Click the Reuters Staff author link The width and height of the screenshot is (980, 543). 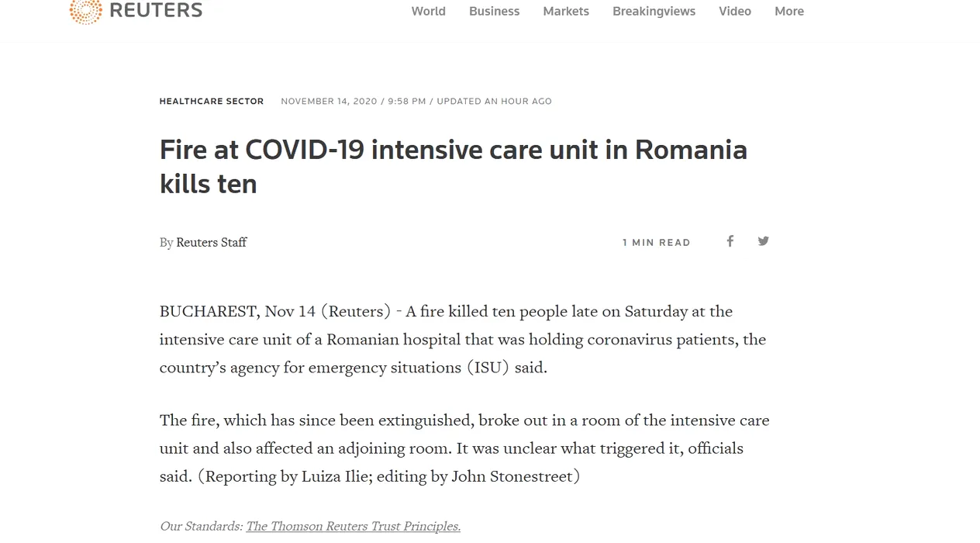point(211,242)
